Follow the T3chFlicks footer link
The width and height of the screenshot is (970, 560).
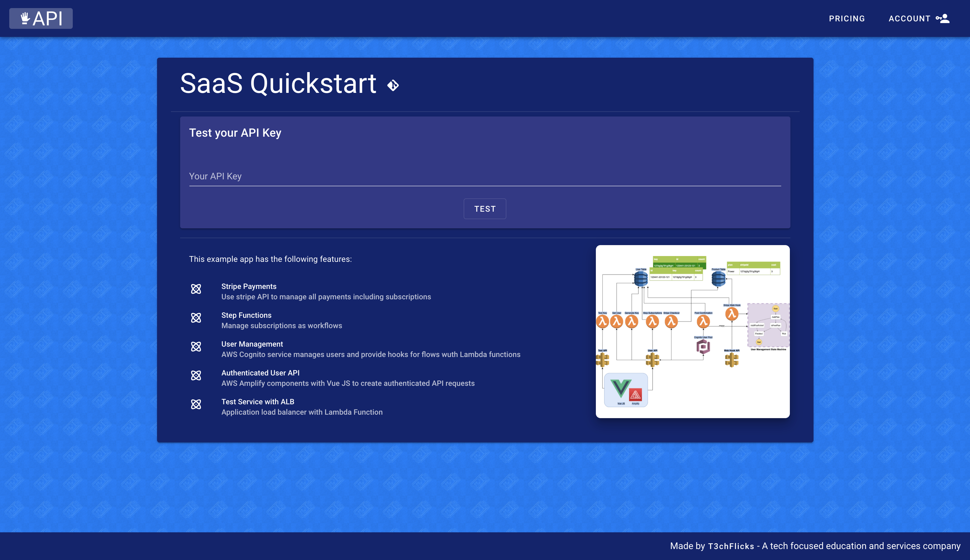[x=731, y=546]
